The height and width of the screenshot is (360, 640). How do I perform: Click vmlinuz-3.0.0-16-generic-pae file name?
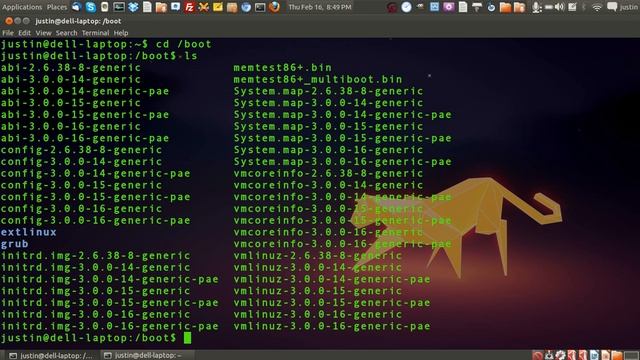(332, 327)
